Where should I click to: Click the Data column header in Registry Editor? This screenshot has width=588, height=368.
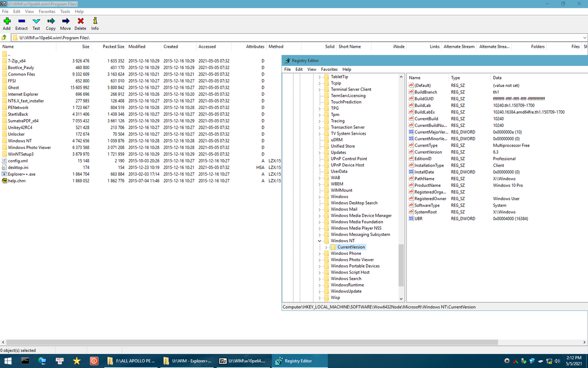pyautogui.click(x=540, y=78)
